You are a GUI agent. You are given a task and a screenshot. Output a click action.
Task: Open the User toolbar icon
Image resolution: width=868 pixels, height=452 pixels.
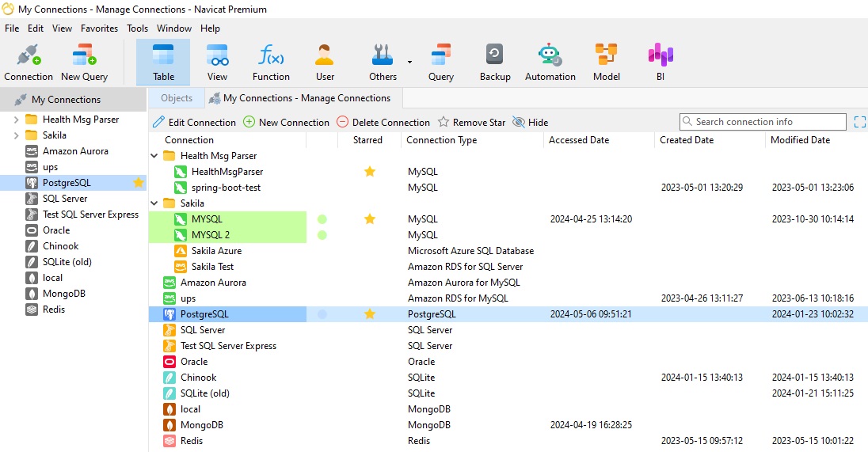(x=325, y=62)
